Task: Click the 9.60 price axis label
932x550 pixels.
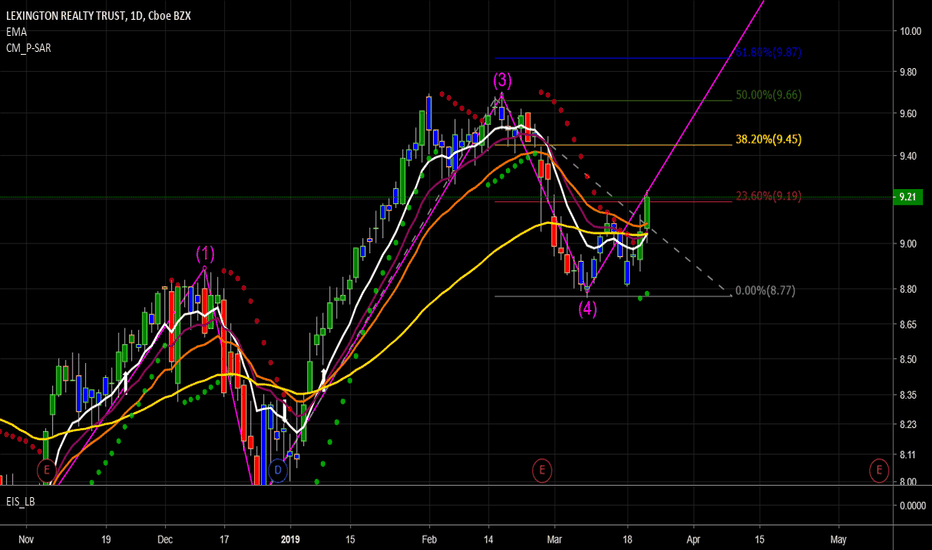Action: [908, 114]
